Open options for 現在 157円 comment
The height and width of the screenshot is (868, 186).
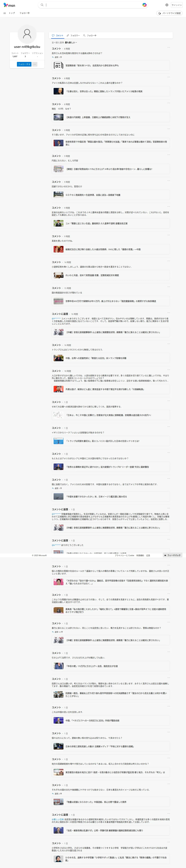[168, 103]
